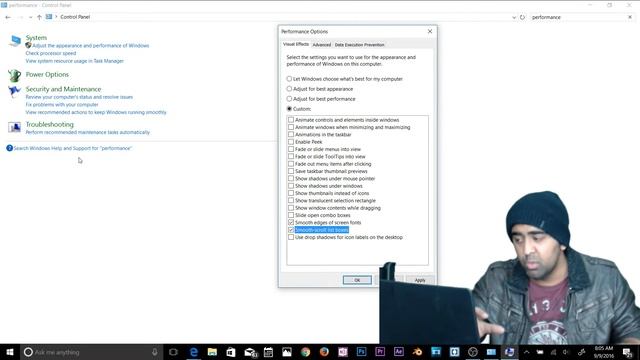Open Fix problems with your computer link
The image size is (640, 360).
pos(62,104)
